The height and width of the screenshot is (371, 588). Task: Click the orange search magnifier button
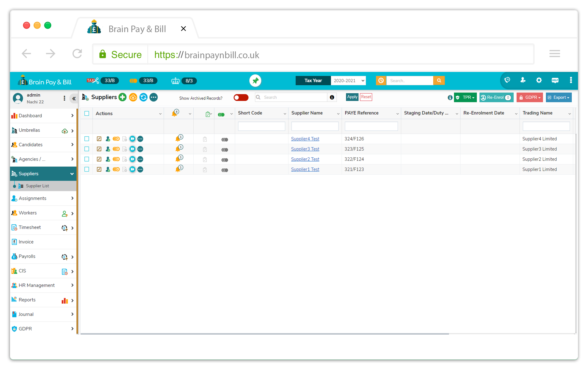[439, 81]
